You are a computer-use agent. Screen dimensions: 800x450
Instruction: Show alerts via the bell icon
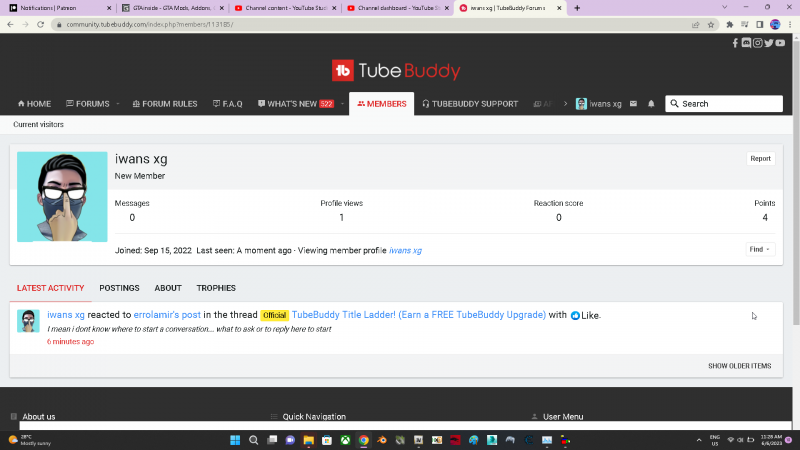coord(651,104)
